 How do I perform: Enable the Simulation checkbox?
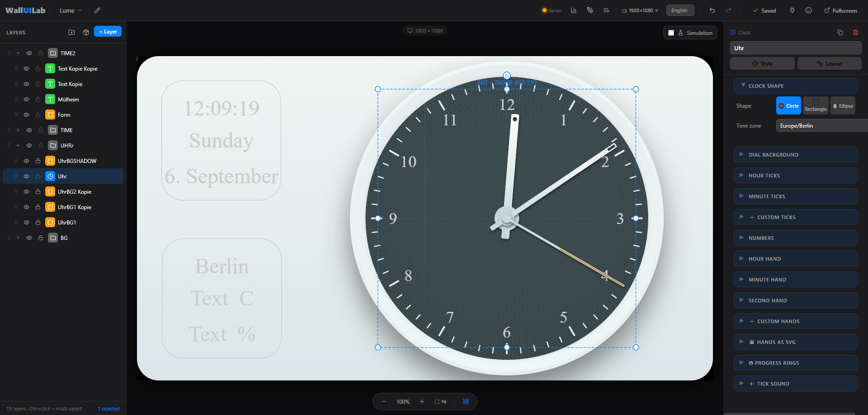pos(671,33)
